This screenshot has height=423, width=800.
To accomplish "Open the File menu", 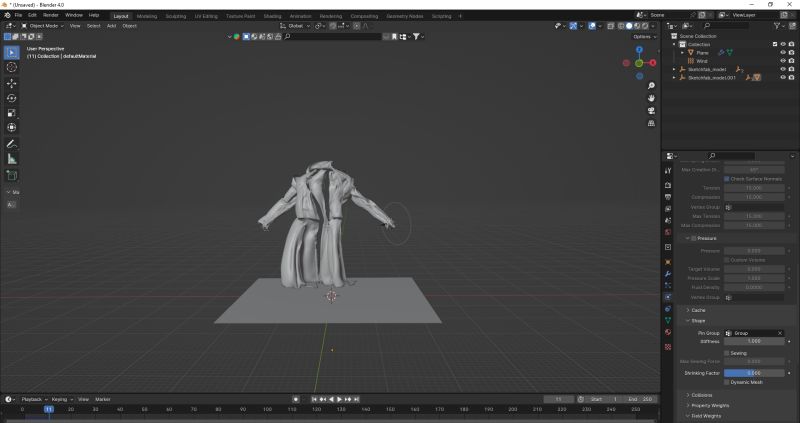I will click(18, 15).
